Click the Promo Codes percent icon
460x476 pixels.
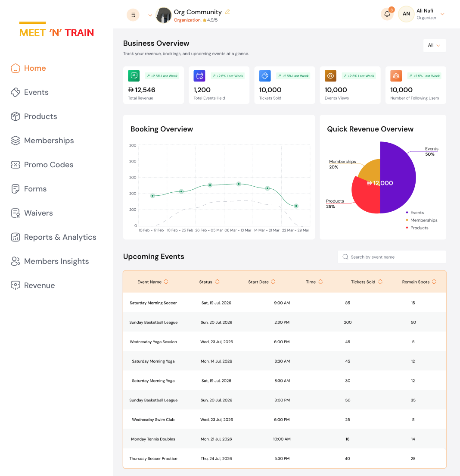[16, 165]
